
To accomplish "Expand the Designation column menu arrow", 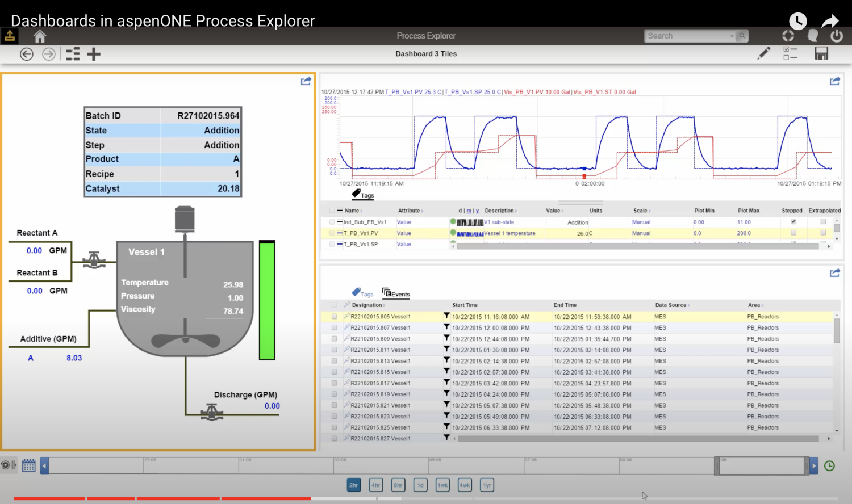I will pos(385,305).
